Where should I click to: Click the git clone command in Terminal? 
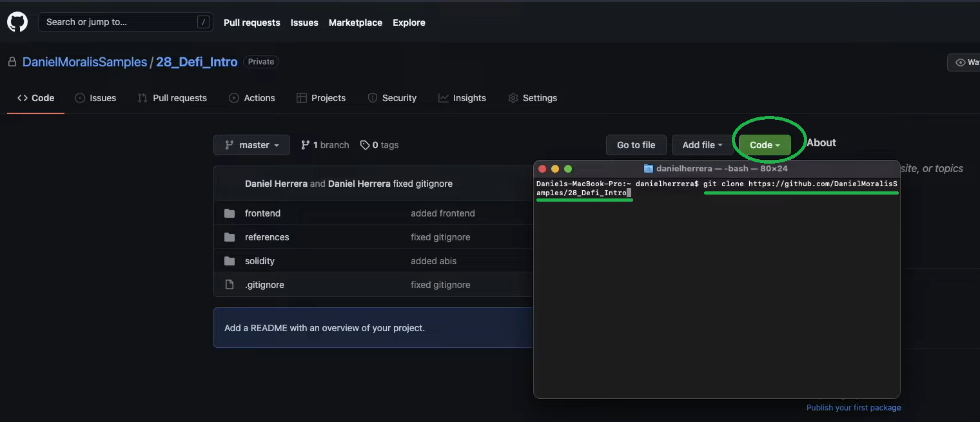pos(718,188)
